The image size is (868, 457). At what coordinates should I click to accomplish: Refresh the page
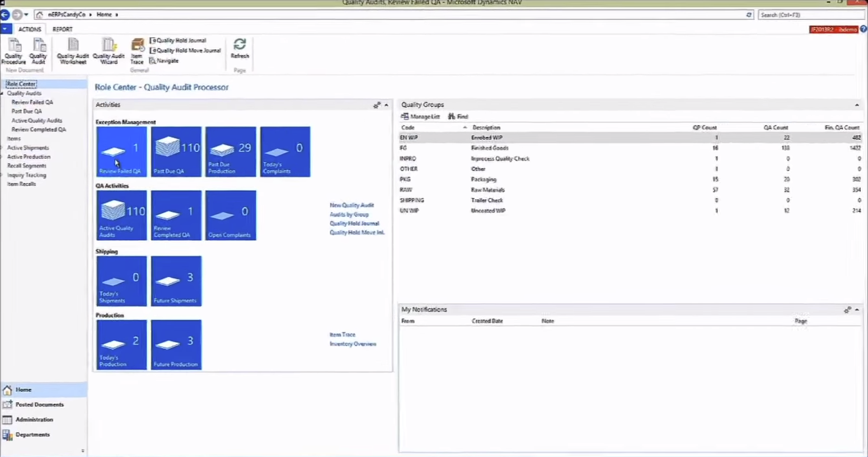tap(240, 49)
